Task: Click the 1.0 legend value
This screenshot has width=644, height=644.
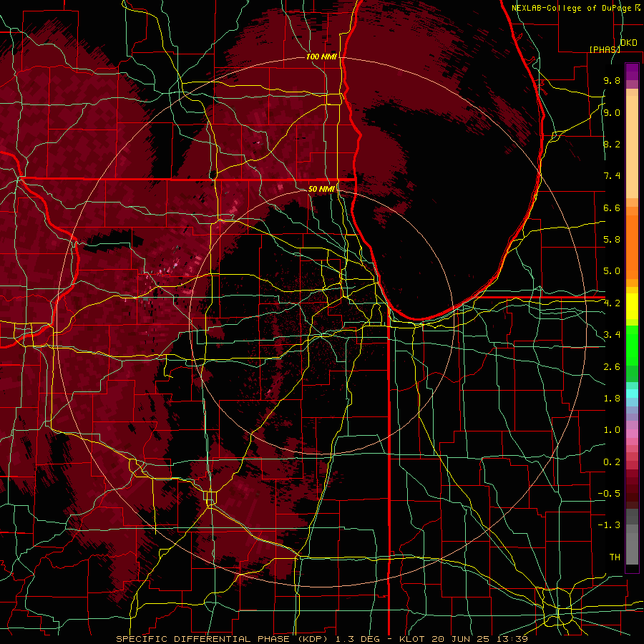Action: 612,430
